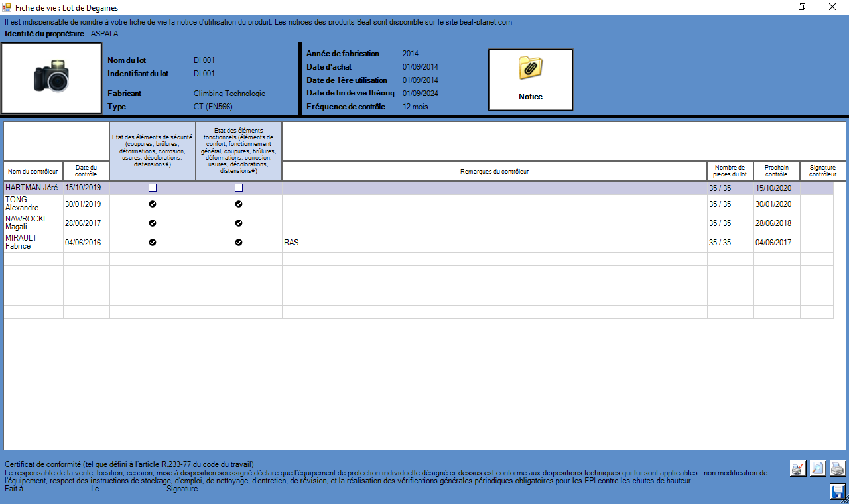Click the signature cell for HARTMAN row

816,188
